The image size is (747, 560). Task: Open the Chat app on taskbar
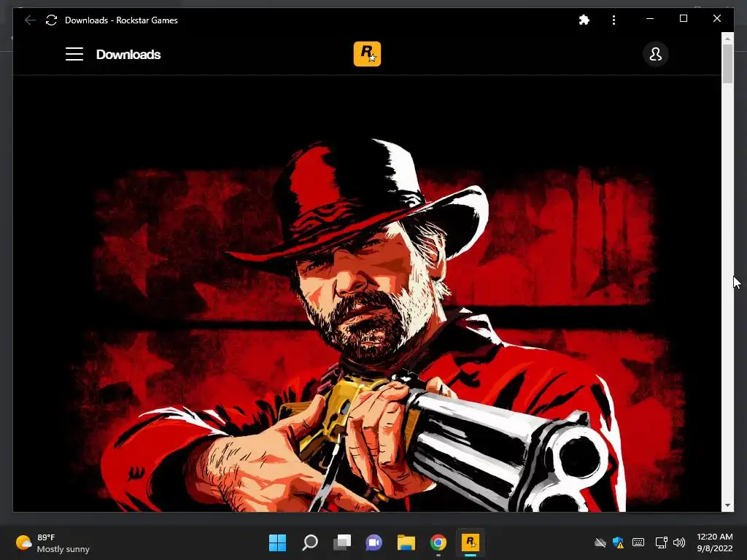(x=374, y=542)
